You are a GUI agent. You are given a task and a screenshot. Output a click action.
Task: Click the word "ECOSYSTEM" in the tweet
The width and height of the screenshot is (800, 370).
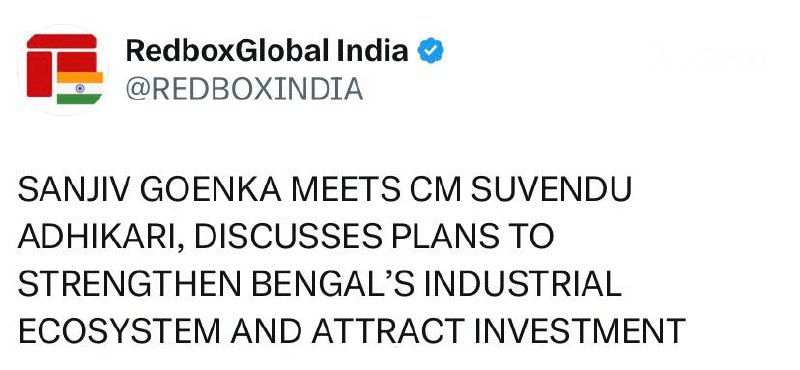click(x=120, y=331)
